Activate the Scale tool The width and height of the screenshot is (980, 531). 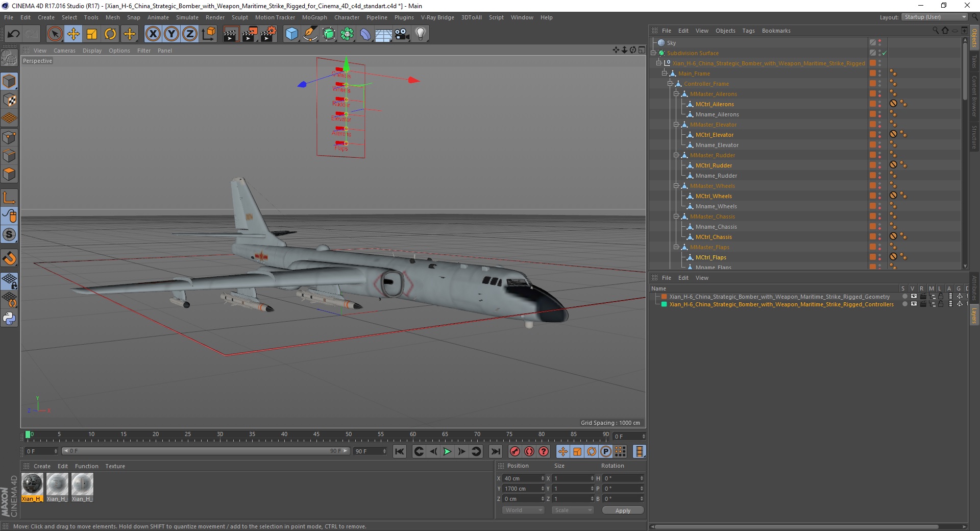point(92,34)
